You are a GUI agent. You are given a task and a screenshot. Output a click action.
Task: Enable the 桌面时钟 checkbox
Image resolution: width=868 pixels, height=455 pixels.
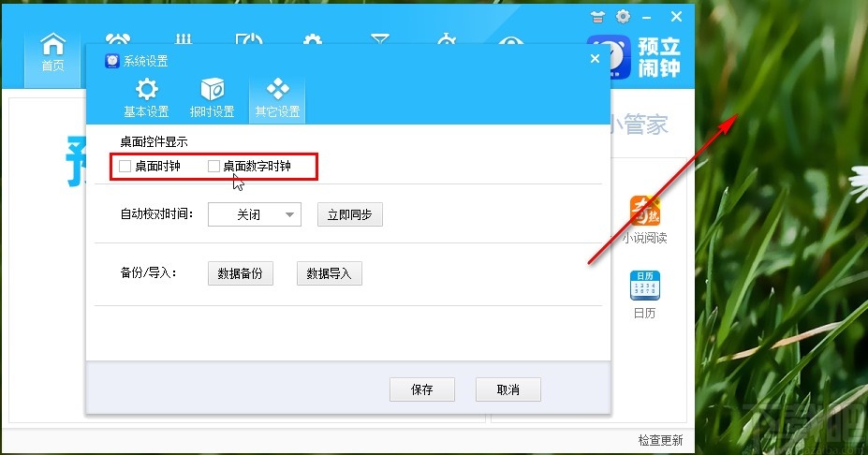(x=125, y=166)
